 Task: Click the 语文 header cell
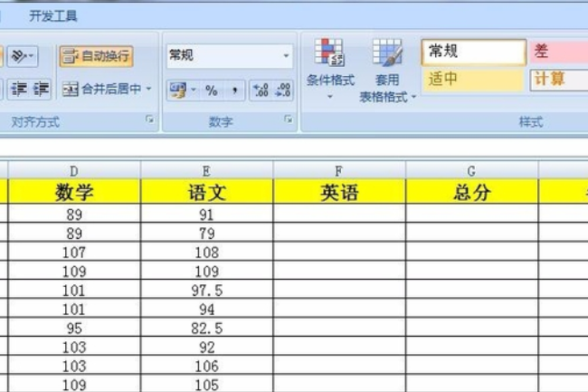[x=206, y=192]
